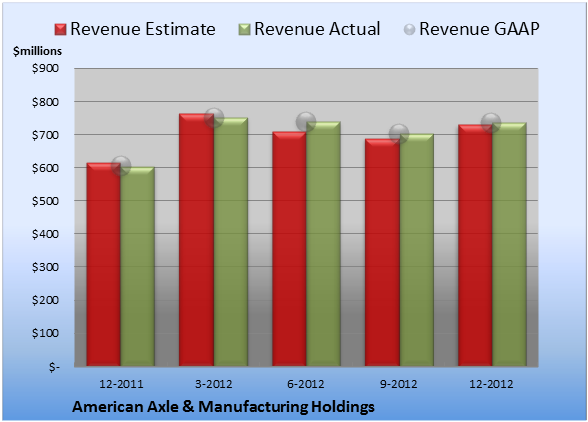The width and height of the screenshot is (588, 422).
Task: Click the $300 axis value
Action: click(x=45, y=267)
